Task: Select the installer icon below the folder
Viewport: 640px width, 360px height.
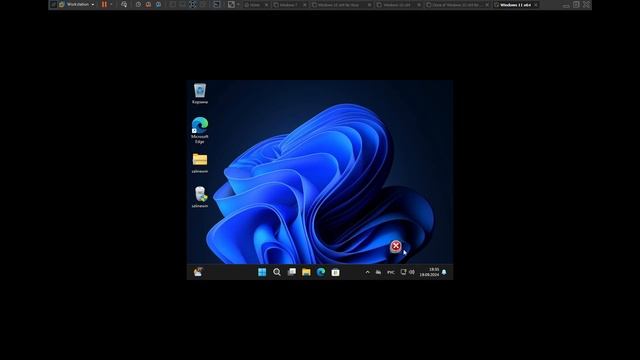Action: [200, 197]
